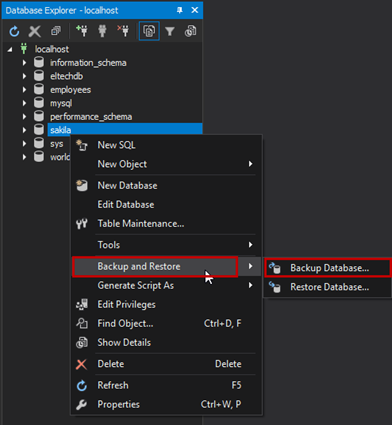This screenshot has width=392, height=425.
Task: Open the New Object submenu
Action: tap(166, 164)
